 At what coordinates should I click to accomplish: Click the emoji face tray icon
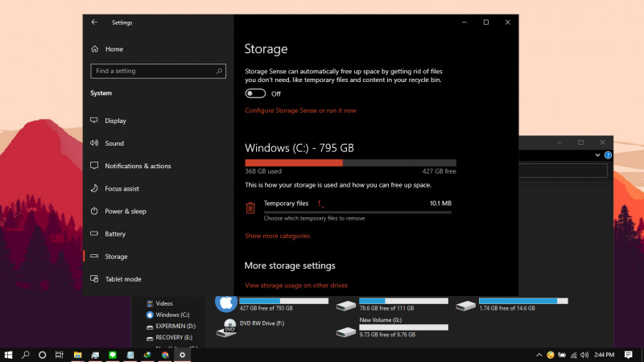tap(551, 355)
